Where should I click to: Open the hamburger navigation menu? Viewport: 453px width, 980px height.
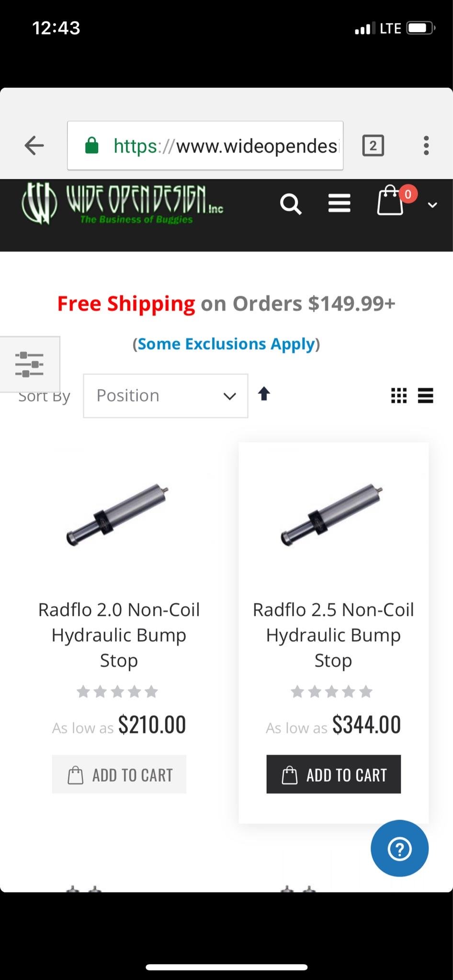click(340, 203)
